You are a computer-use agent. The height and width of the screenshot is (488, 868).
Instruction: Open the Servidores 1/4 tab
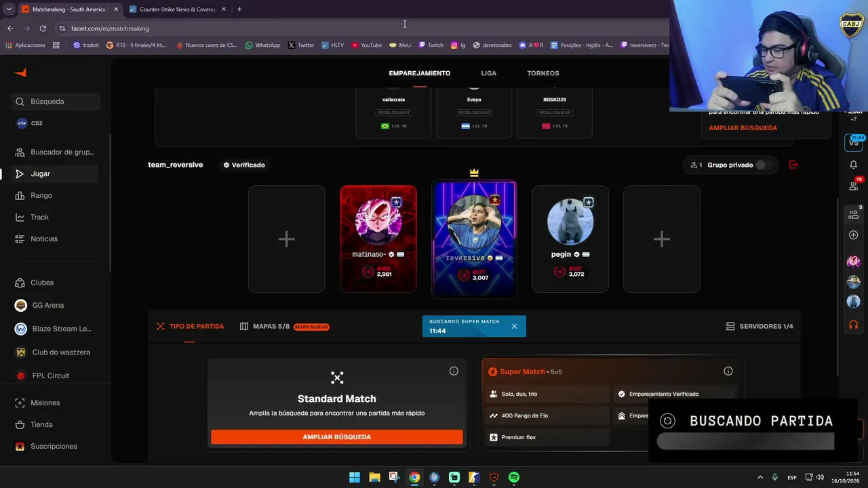759,326
